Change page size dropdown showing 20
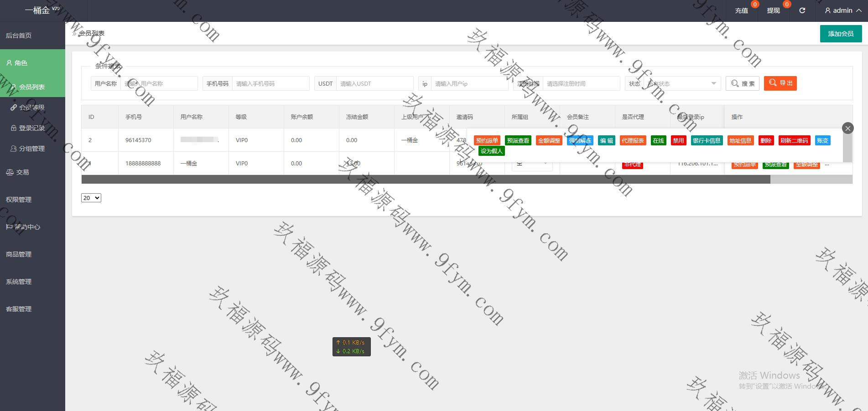Viewport: 868px width, 411px height. [91, 198]
